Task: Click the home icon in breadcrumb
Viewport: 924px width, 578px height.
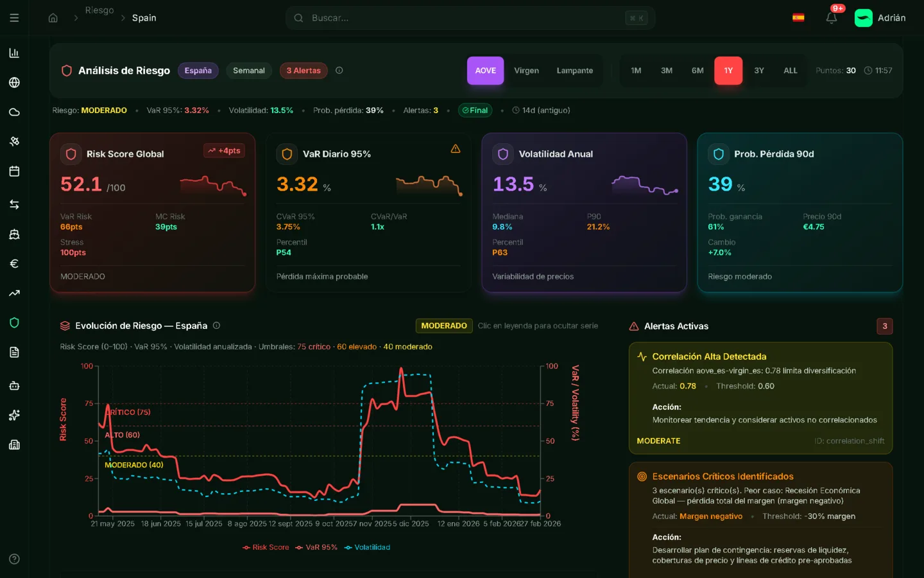Action: coord(53,18)
